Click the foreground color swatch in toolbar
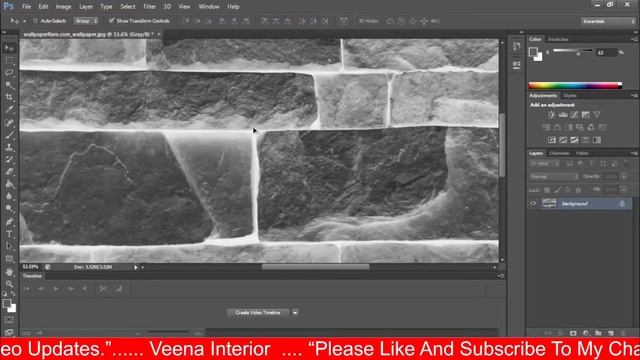Viewport: 640px width, 360px height. [x=7, y=304]
